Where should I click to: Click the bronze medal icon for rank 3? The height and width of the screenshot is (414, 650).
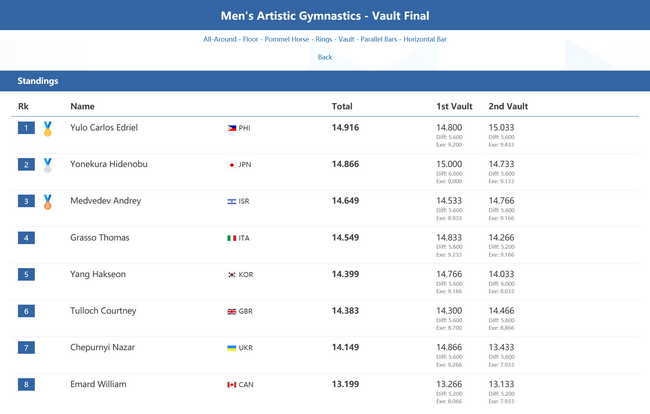[47, 202]
